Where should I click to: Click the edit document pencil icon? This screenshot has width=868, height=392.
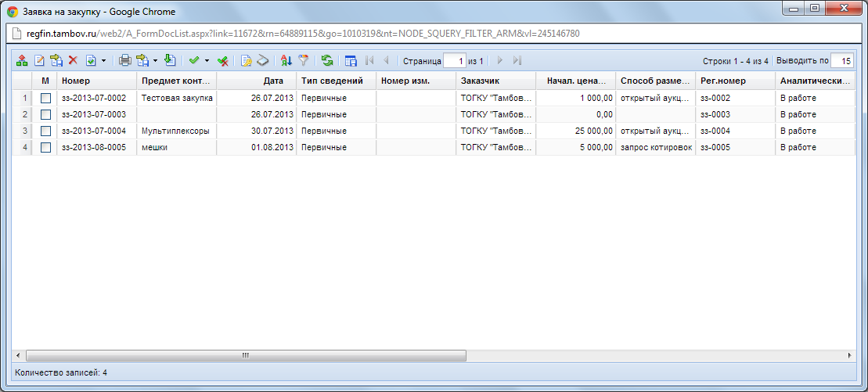(38, 60)
